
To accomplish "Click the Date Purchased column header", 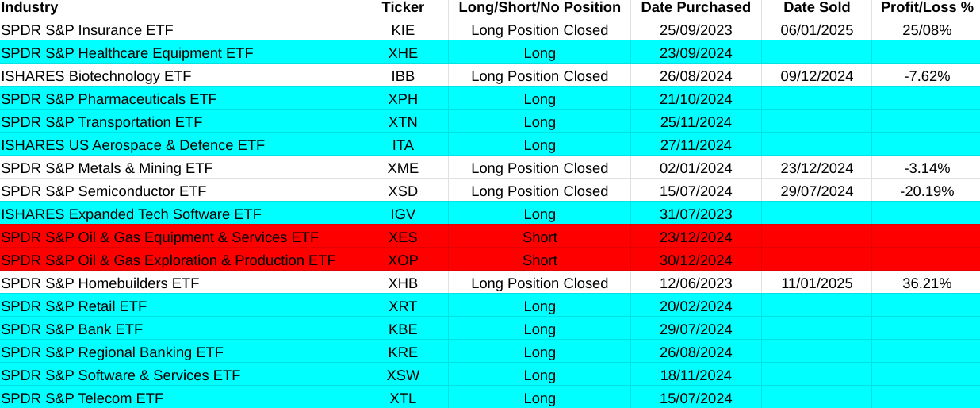I will tap(695, 7).
